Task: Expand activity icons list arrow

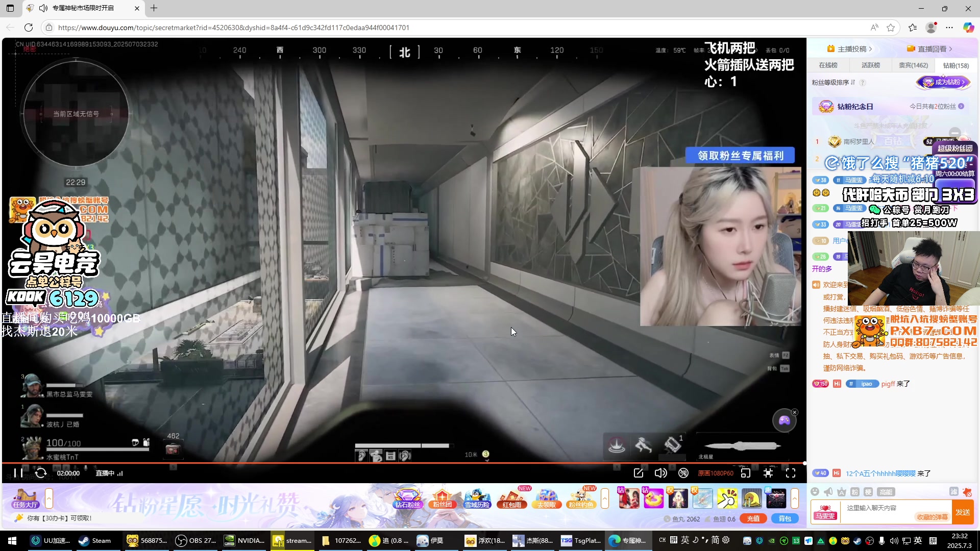Action: point(605,498)
